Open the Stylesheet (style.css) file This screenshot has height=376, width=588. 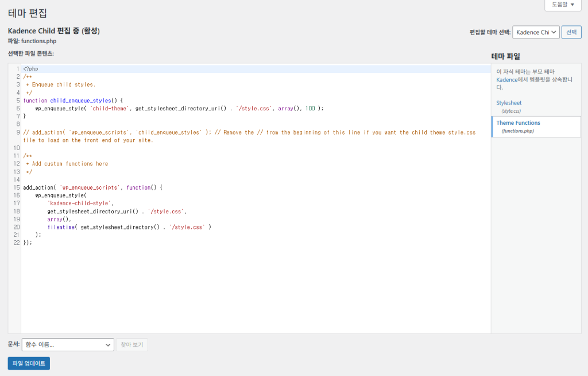(x=509, y=103)
